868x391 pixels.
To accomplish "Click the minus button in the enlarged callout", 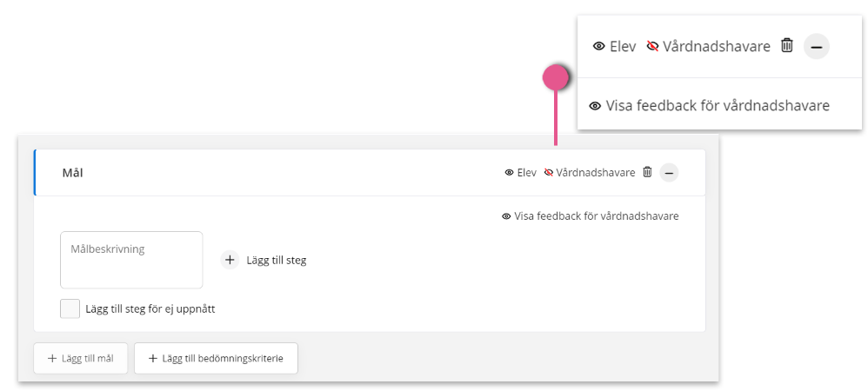I will pos(817,46).
